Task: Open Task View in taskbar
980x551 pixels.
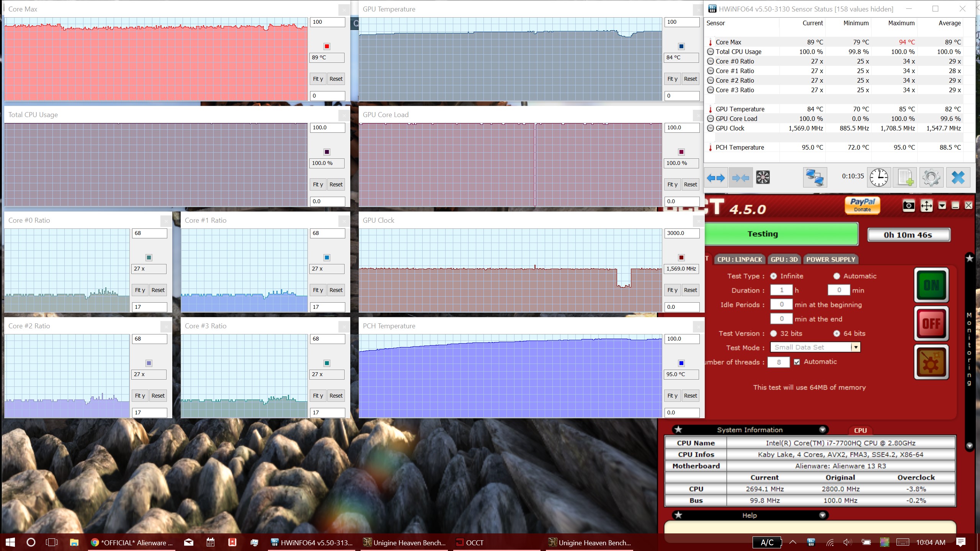Action: click(52, 542)
